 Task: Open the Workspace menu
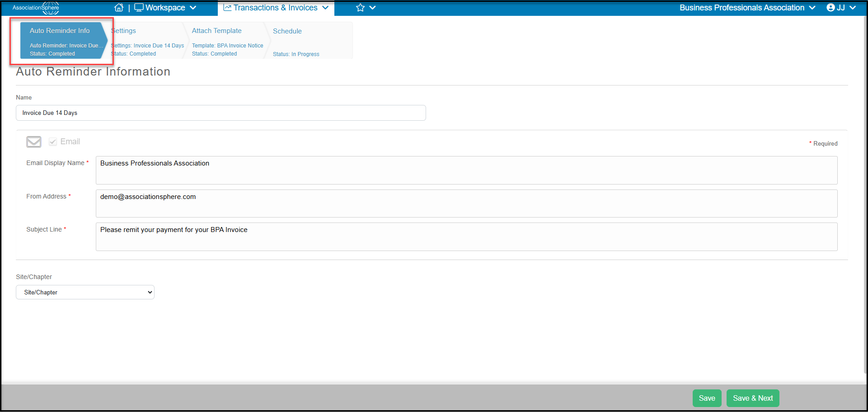click(x=165, y=8)
